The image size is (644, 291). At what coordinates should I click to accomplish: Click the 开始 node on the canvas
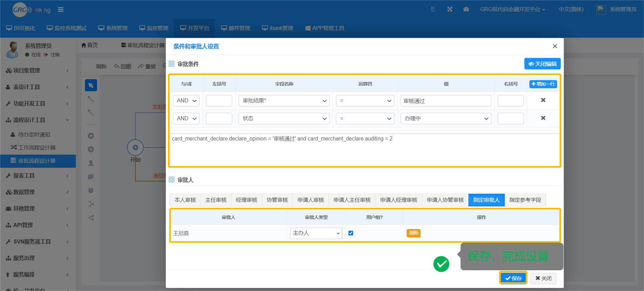tap(135, 148)
